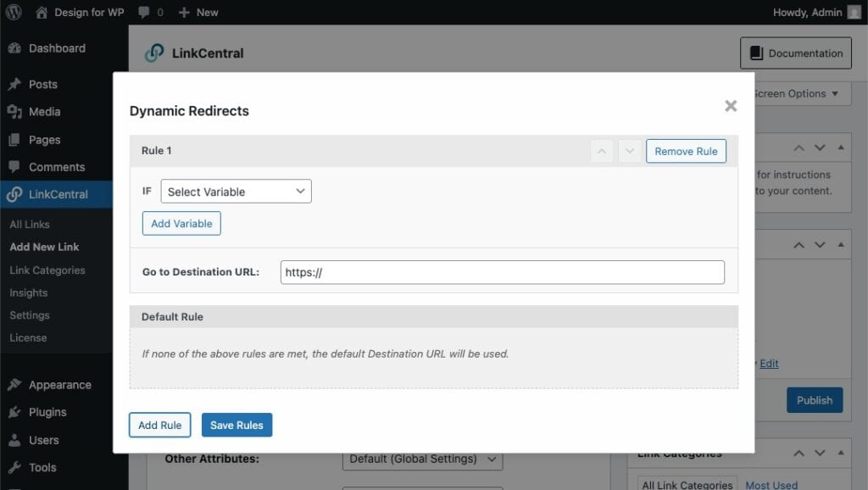Open the Dashboard menu item
Screen dimensions: 868x490
click(x=57, y=48)
